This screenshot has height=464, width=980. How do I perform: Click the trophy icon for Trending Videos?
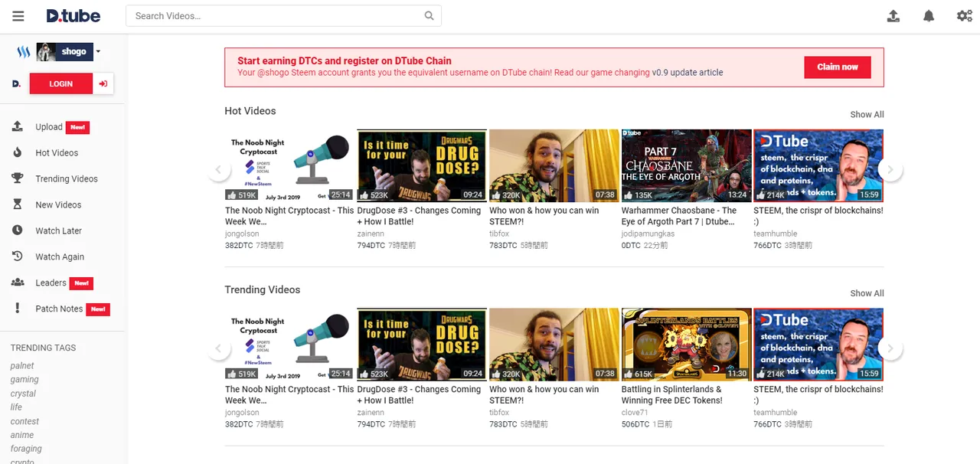point(18,178)
